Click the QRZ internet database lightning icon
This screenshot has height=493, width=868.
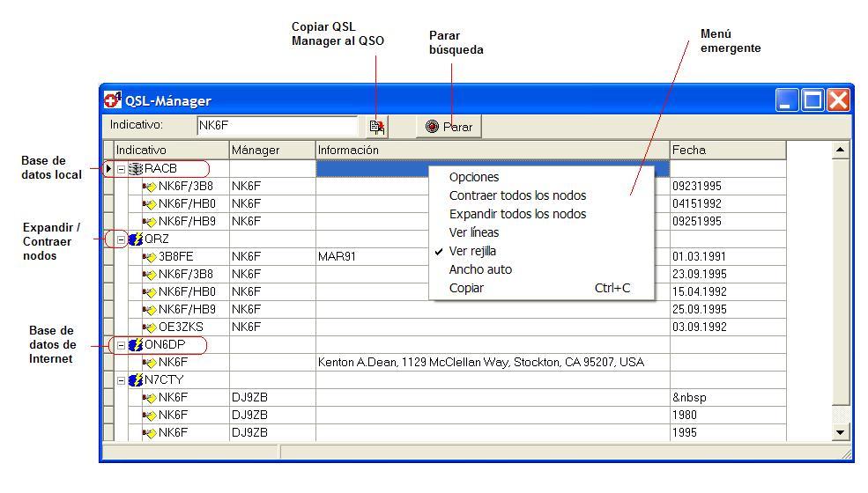coord(136,239)
